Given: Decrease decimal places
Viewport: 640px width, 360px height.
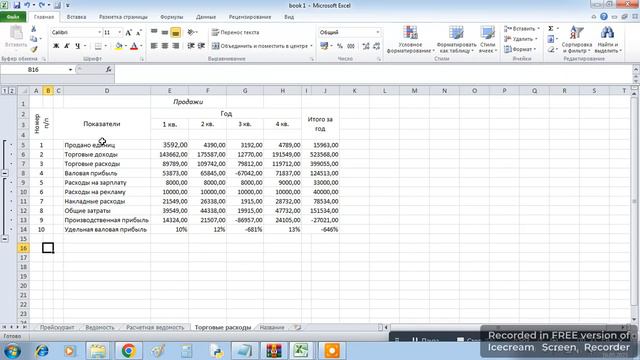Looking at the screenshot, I should click(x=376, y=46).
